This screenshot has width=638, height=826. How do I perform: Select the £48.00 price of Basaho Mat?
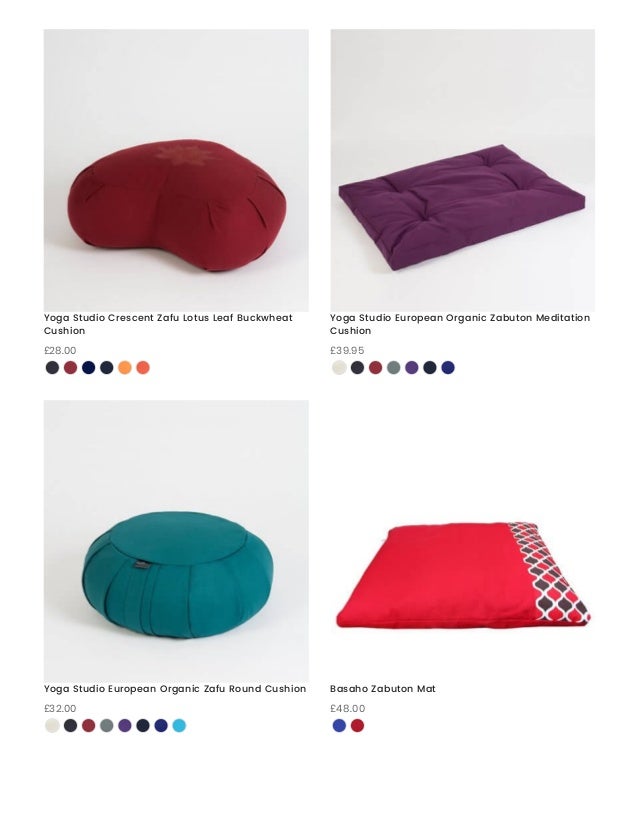coord(348,709)
